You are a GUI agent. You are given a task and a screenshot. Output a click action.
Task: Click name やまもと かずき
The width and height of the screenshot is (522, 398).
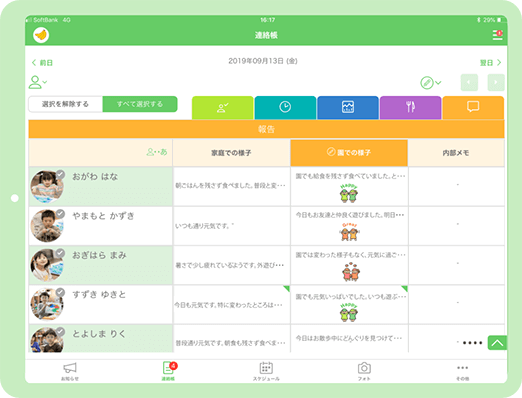103,216
